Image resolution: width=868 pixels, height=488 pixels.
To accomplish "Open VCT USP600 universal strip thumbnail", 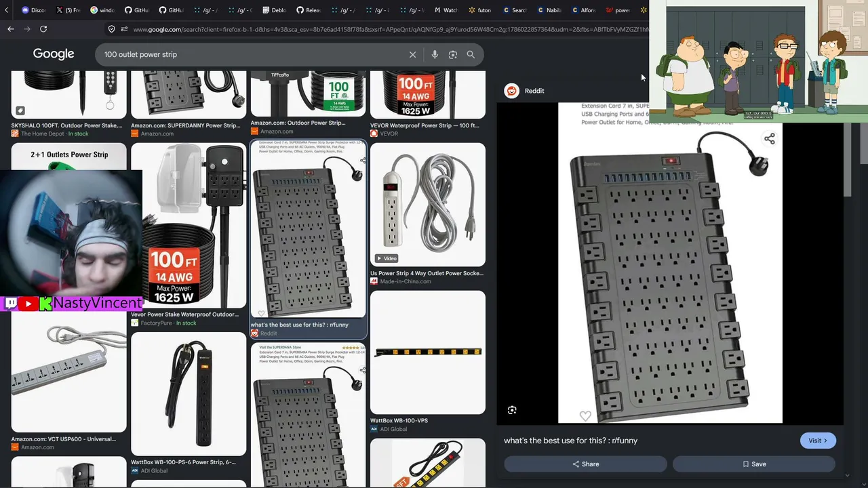I will coord(68,371).
